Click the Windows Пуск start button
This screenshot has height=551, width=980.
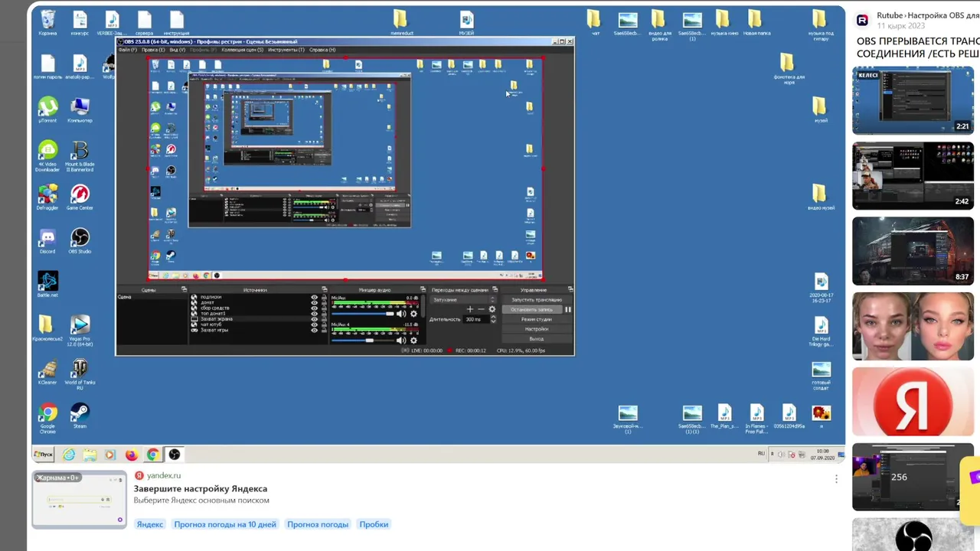click(x=44, y=455)
